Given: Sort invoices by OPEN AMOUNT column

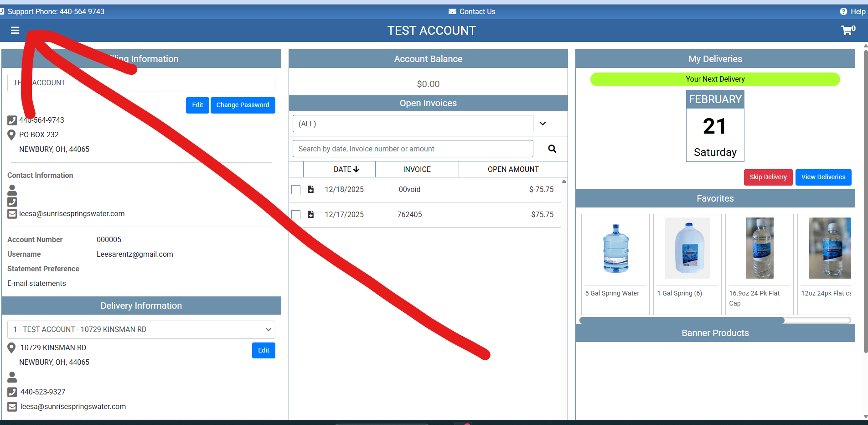Looking at the screenshot, I should 513,169.
